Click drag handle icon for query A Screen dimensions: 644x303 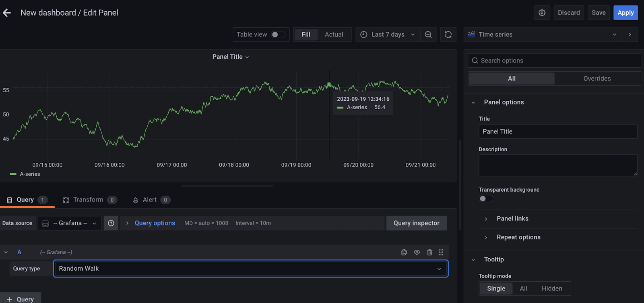point(441,252)
